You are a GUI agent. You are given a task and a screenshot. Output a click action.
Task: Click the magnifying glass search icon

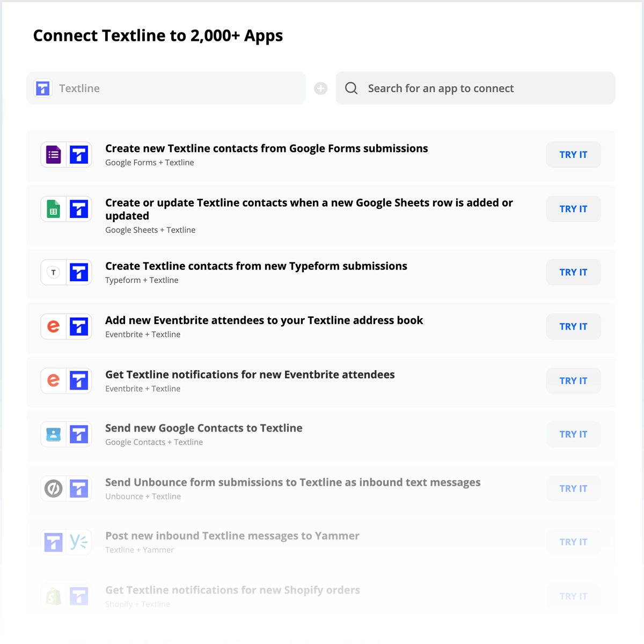[351, 88]
